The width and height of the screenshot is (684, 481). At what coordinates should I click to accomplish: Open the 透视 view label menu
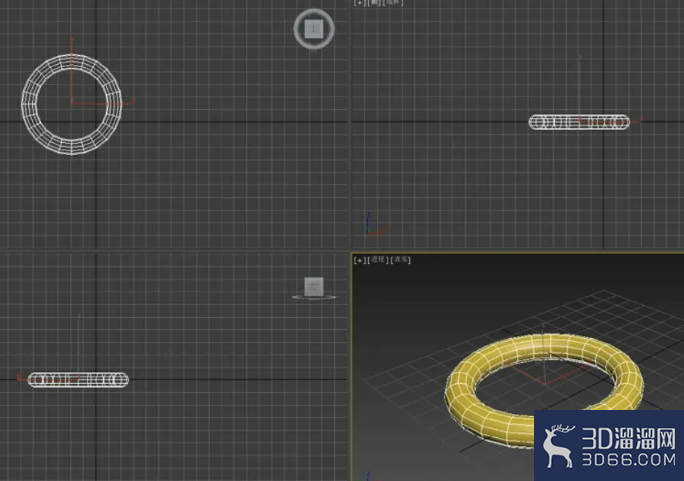[378, 260]
